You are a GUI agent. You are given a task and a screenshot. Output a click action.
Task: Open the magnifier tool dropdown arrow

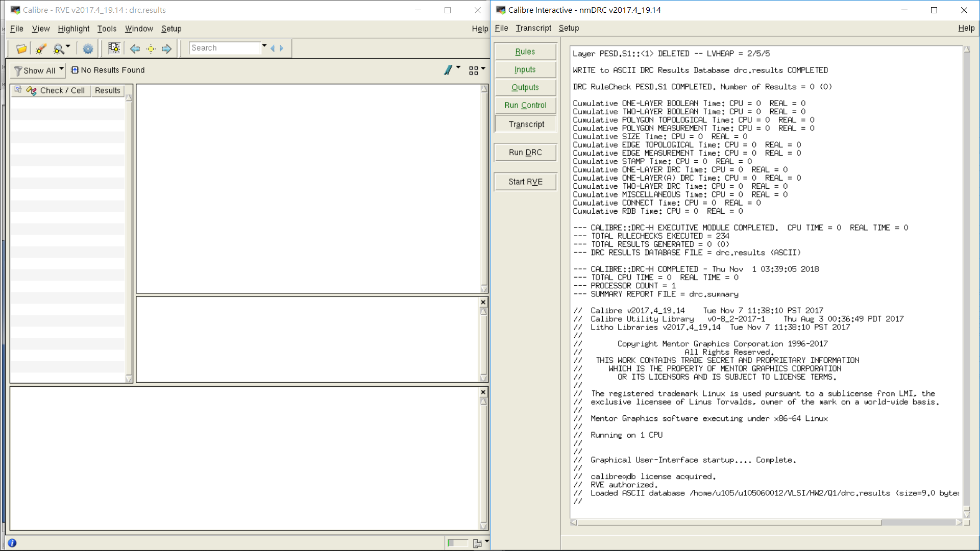(68, 46)
